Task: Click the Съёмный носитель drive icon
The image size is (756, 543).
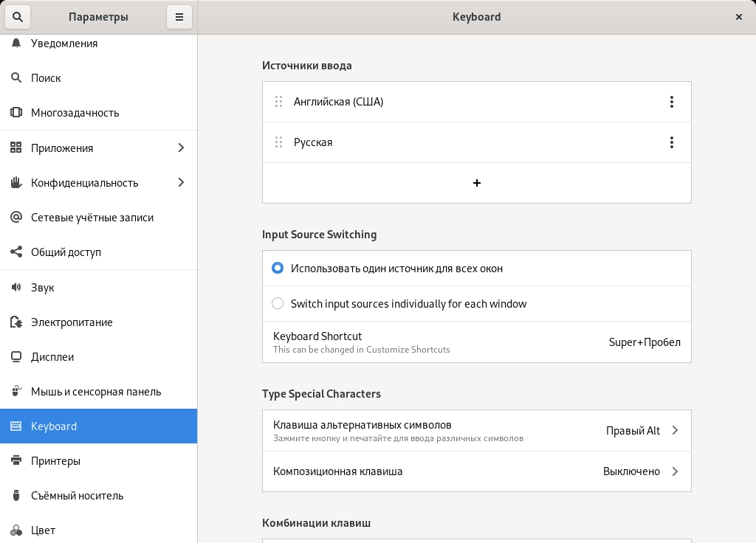Action: pos(16,495)
